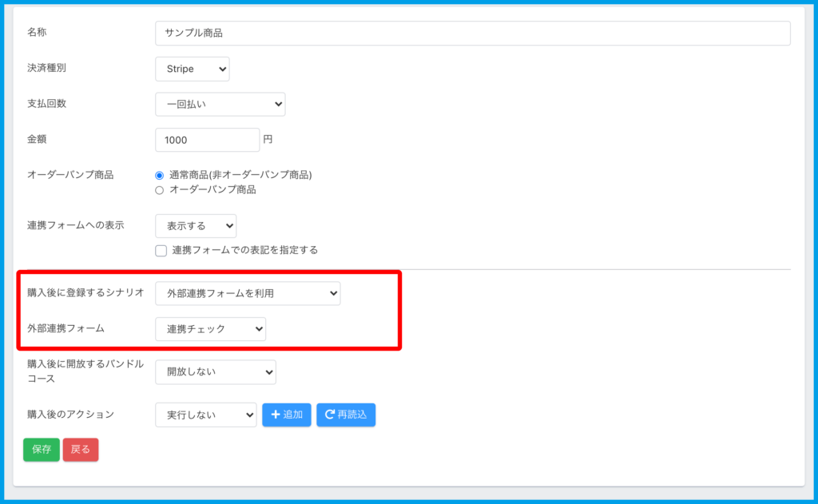The image size is (818, 504).
Task: Click into the 金額 field showing 1000
Action: [x=207, y=140]
